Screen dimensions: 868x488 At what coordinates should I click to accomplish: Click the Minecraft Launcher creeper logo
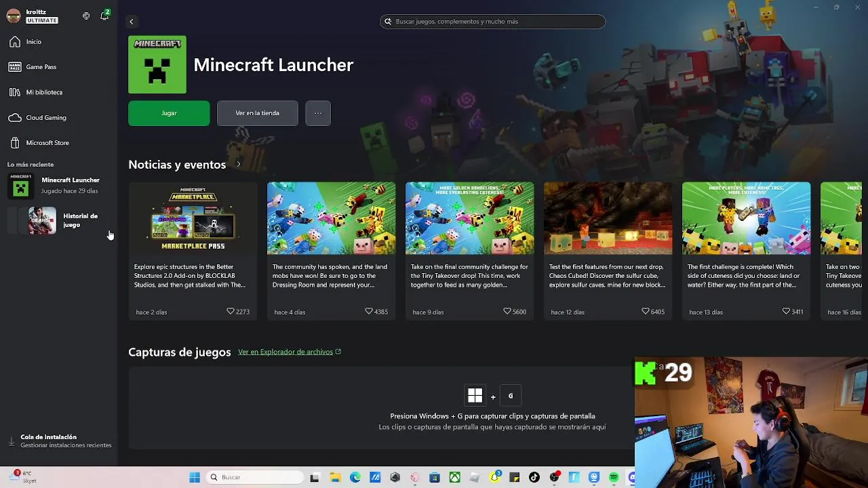click(x=157, y=65)
